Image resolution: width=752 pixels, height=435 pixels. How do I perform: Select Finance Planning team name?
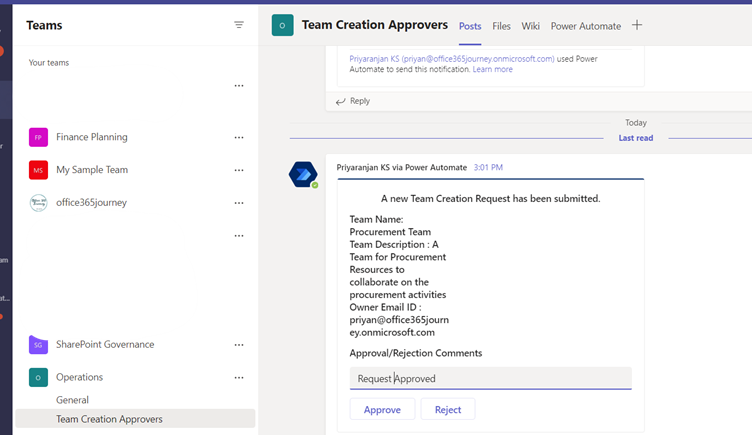[x=92, y=137]
